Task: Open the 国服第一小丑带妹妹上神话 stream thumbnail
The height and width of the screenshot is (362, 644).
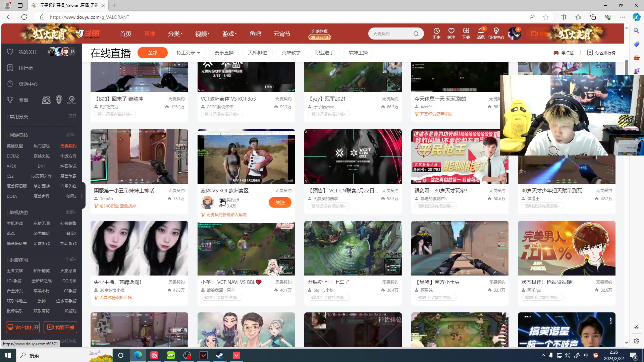Action: tap(139, 157)
